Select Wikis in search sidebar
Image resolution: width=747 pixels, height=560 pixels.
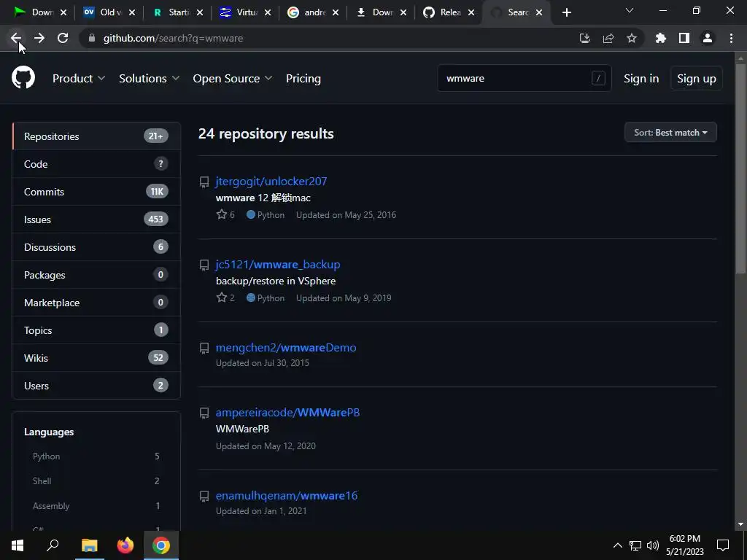tap(96, 357)
